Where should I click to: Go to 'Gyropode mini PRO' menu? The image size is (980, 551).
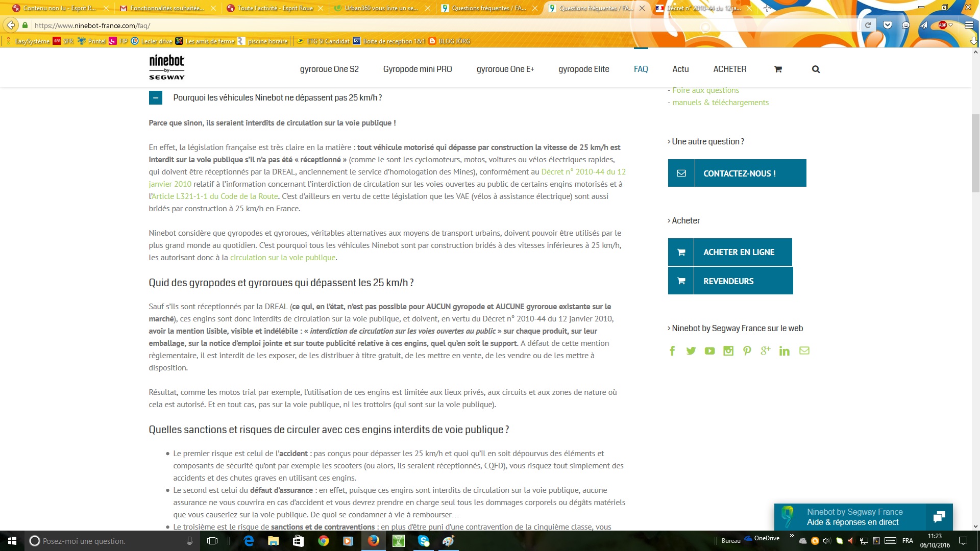[418, 69]
